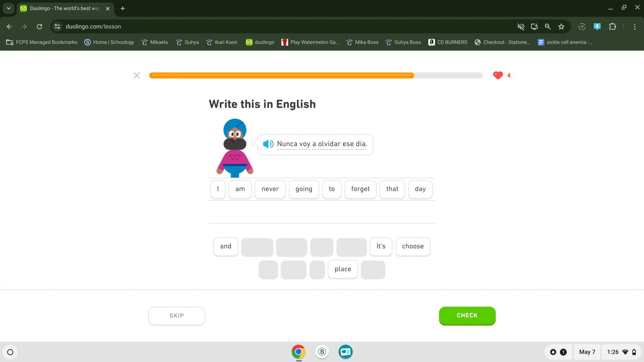The width and height of the screenshot is (644, 362).
Task: Exit the lesson using the X icon
Action: 137,75
